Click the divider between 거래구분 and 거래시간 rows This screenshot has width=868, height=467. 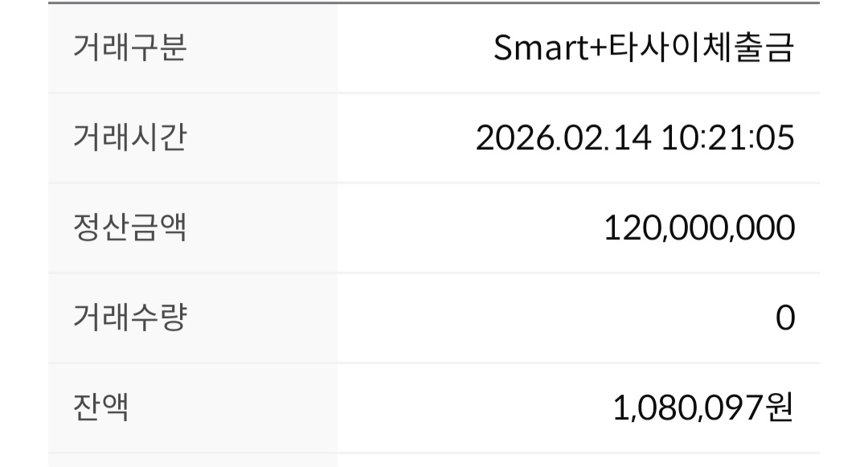pyautogui.click(x=434, y=93)
